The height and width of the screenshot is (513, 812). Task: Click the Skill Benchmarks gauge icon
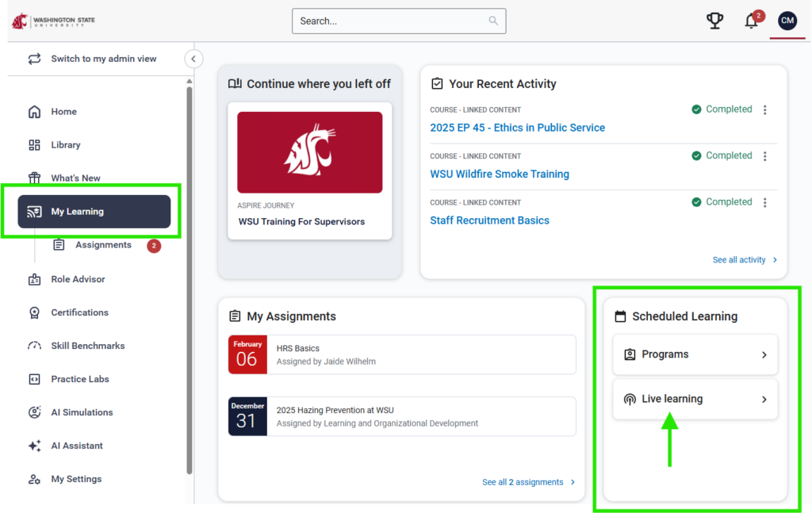point(34,346)
